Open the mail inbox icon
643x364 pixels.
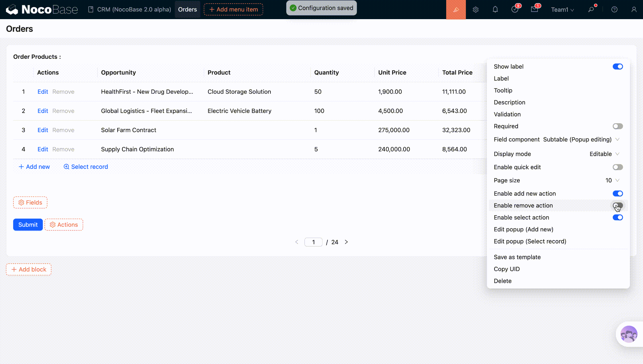tap(534, 10)
